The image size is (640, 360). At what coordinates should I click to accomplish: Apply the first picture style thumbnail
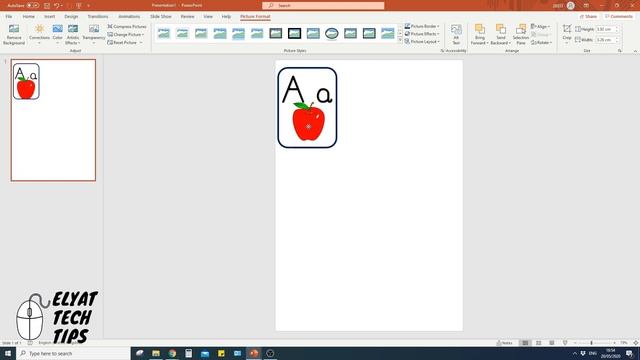click(x=164, y=33)
